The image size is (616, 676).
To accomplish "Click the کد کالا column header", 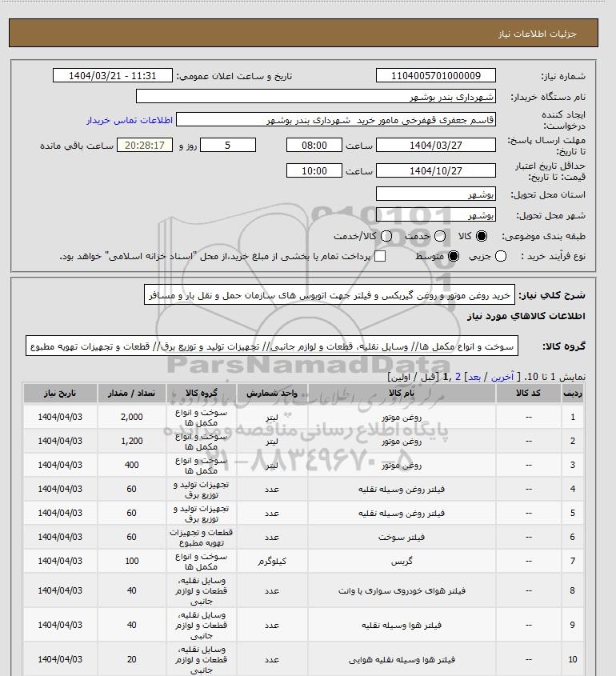I will point(529,393).
